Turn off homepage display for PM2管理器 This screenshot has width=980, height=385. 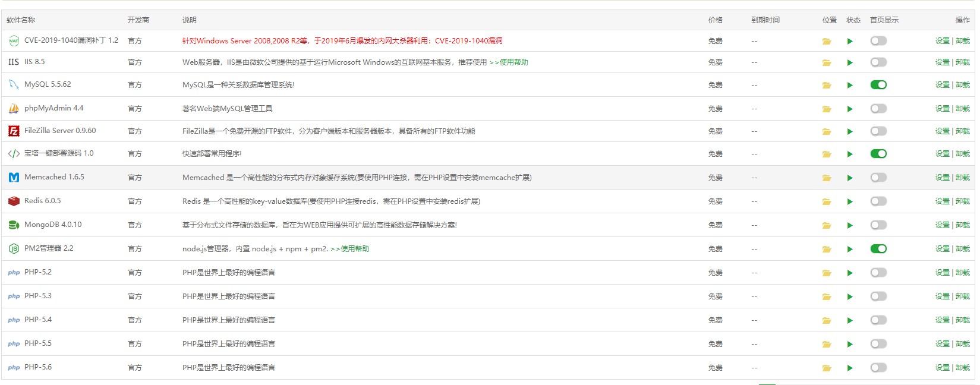coord(878,249)
